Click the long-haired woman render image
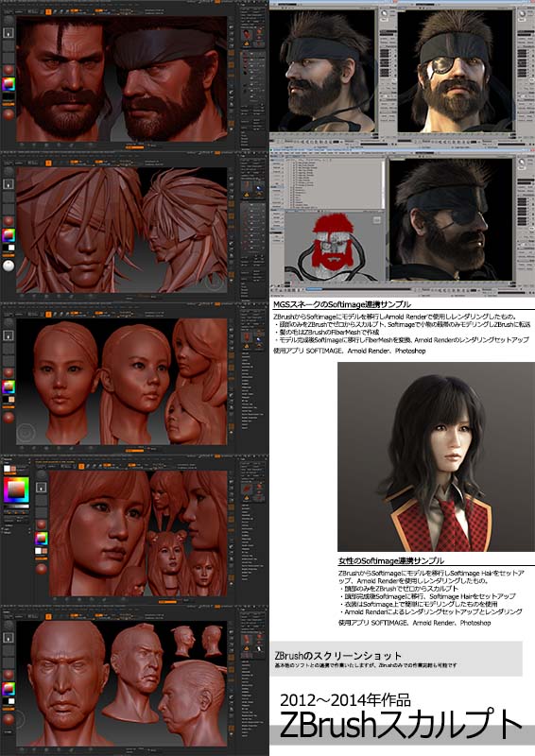This screenshot has height=756, width=535. [x=436, y=456]
